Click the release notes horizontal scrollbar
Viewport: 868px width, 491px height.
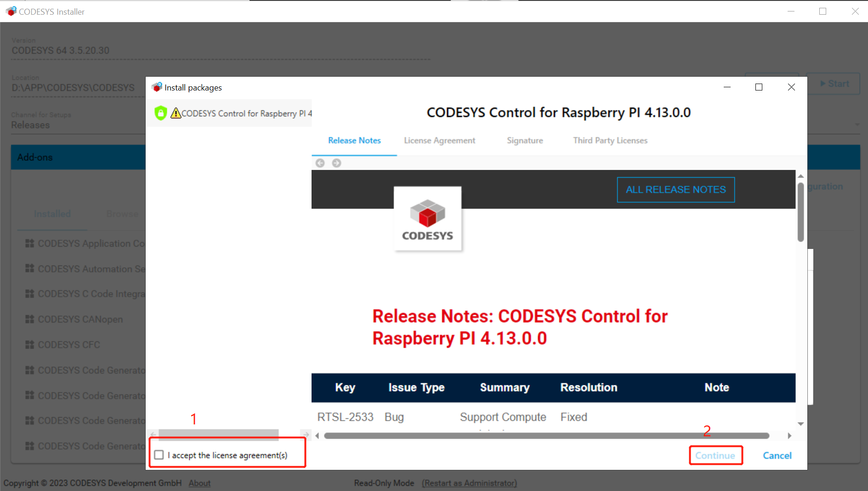546,435
